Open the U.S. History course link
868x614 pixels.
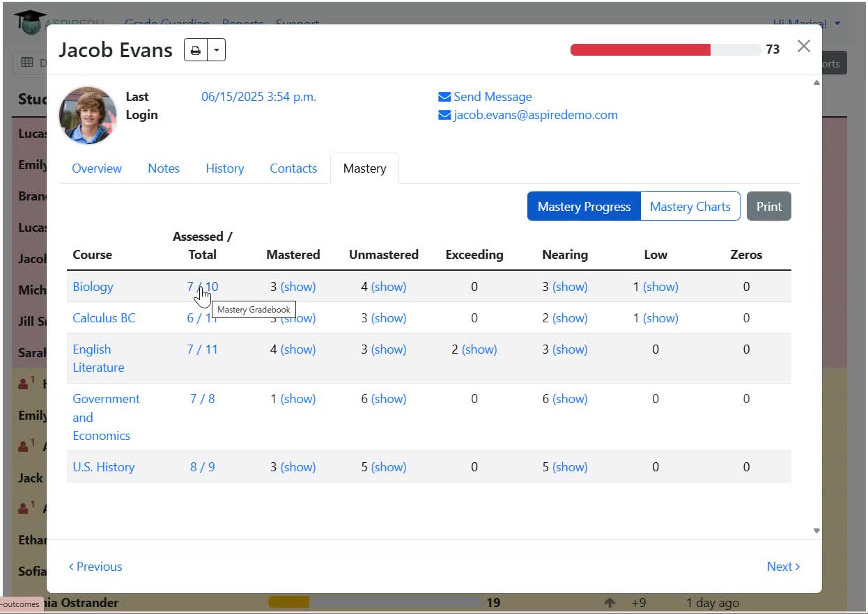click(x=104, y=467)
